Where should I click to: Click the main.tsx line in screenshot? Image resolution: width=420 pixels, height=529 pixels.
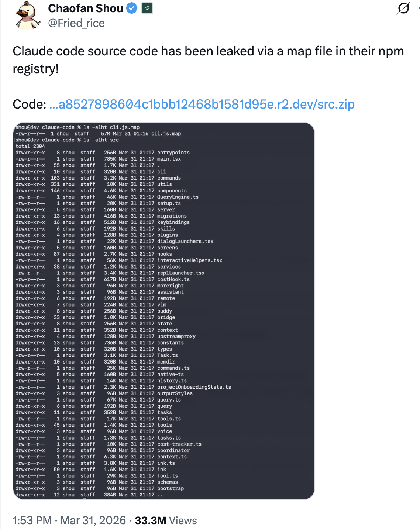(x=169, y=159)
